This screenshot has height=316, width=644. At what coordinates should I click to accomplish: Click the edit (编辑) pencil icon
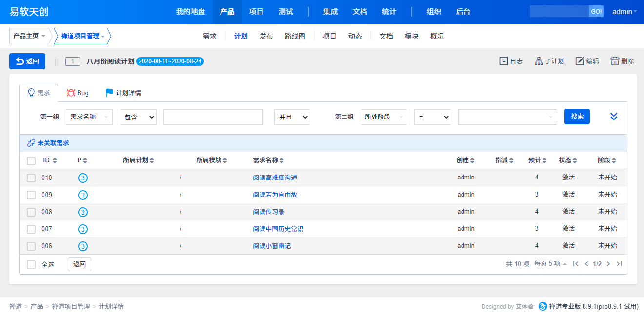(x=580, y=61)
